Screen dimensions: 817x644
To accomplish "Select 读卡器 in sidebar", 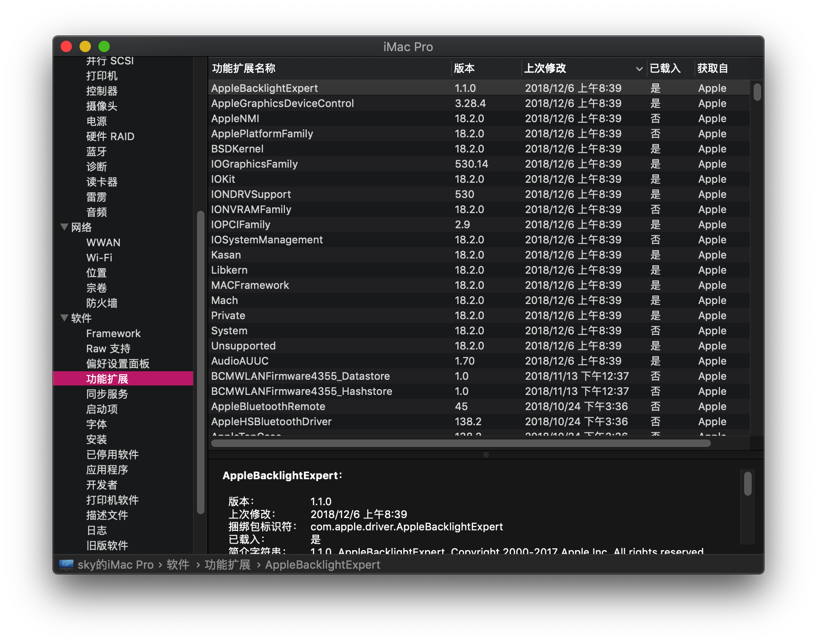I will (102, 182).
